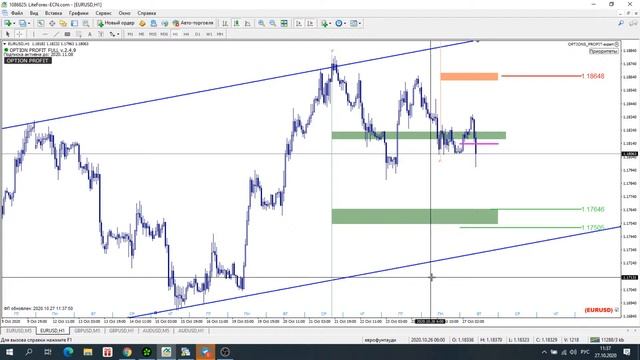Toggle chart auto scroll

point(299,24)
